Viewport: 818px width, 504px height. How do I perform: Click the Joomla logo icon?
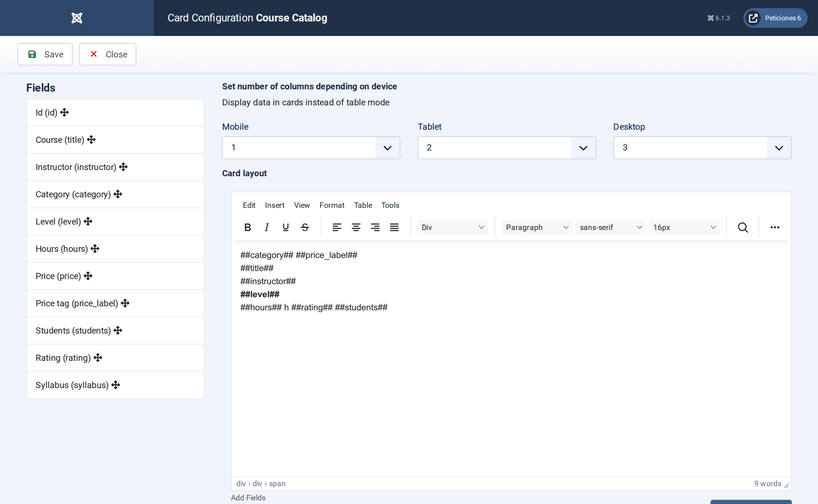[77, 18]
